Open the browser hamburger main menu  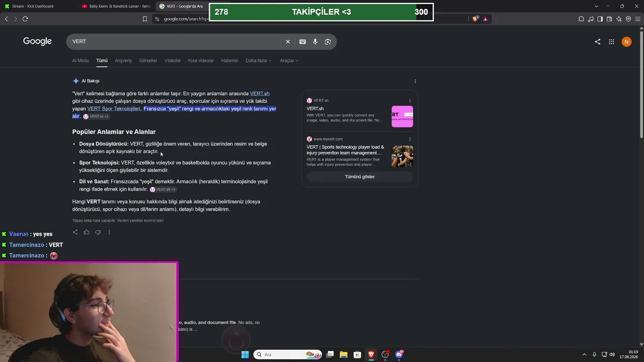click(637, 19)
